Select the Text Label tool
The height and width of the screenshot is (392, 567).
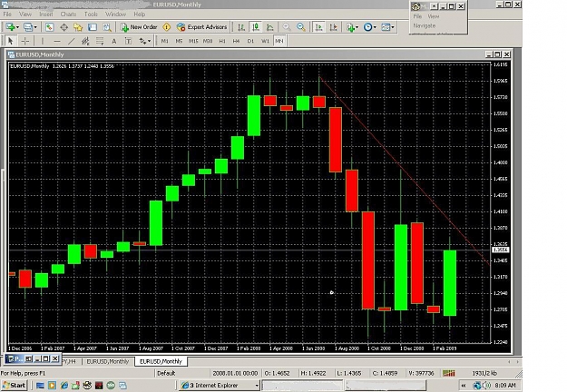pos(129,41)
